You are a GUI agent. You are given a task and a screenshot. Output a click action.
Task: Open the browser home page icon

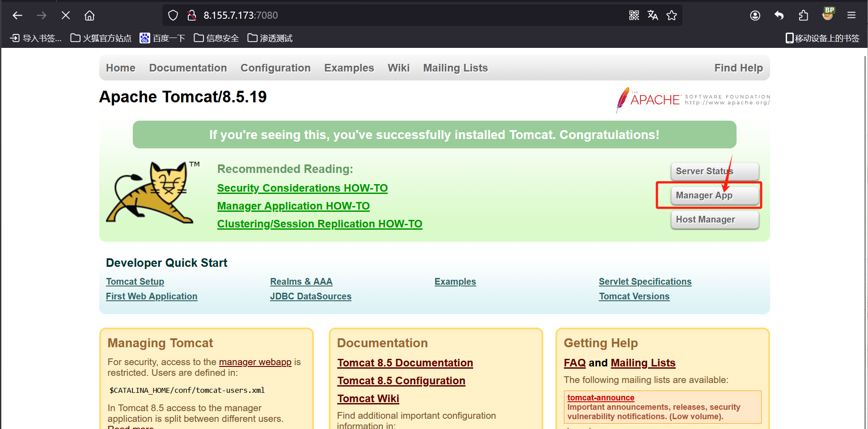(89, 16)
